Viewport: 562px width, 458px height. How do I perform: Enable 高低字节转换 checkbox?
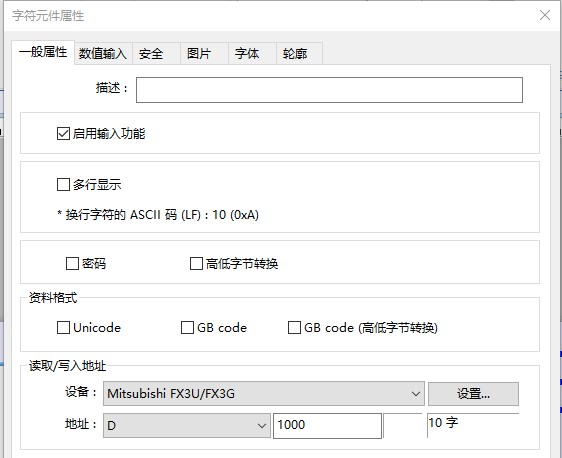(x=196, y=264)
